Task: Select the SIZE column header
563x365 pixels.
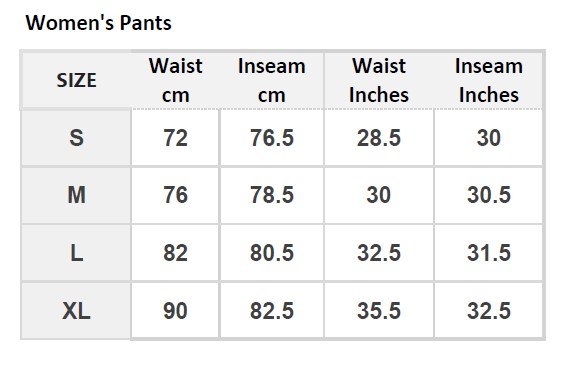Action: [x=76, y=80]
